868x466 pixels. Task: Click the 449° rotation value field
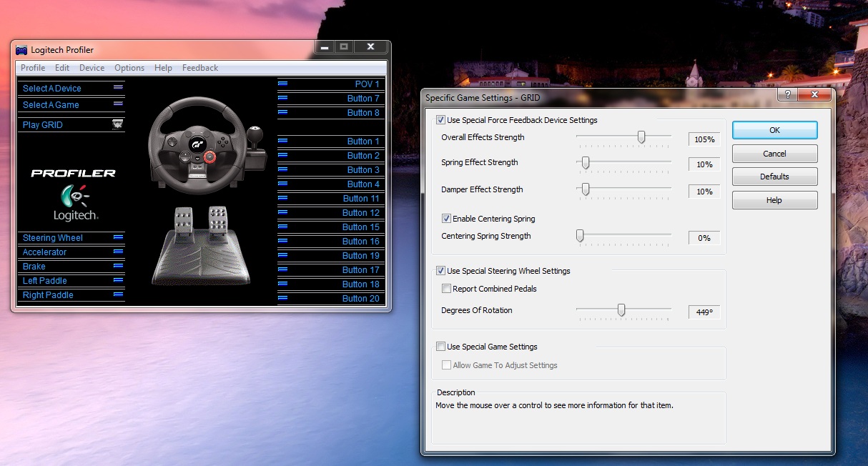pos(704,312)
